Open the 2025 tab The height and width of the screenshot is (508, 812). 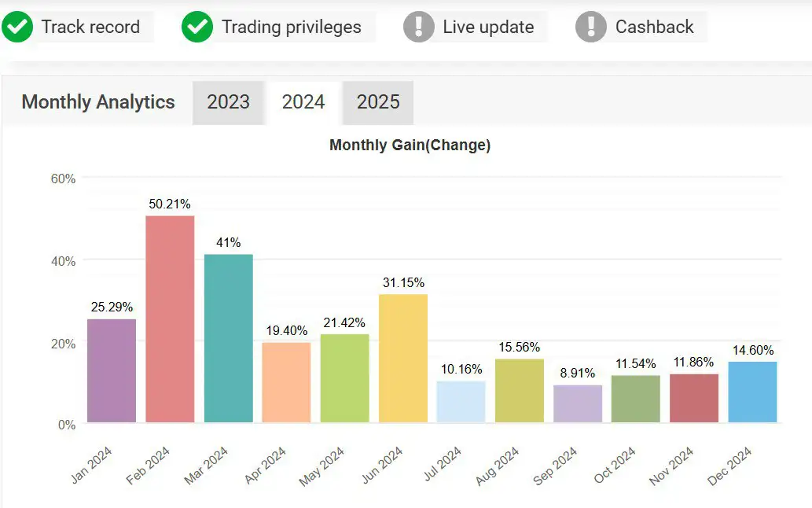click(x=378, y=102)
